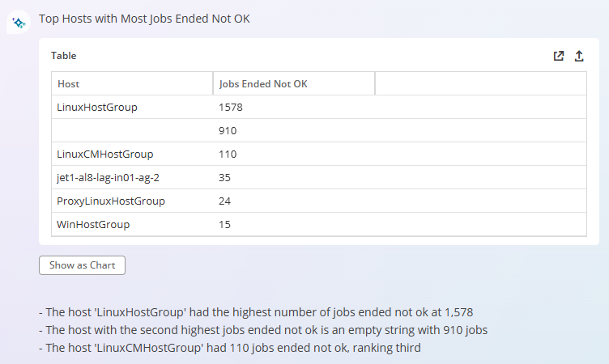The image size is (609, 364).
Task: Open table in new window icon
Action: pyautogui.click(x=559, y=56)
